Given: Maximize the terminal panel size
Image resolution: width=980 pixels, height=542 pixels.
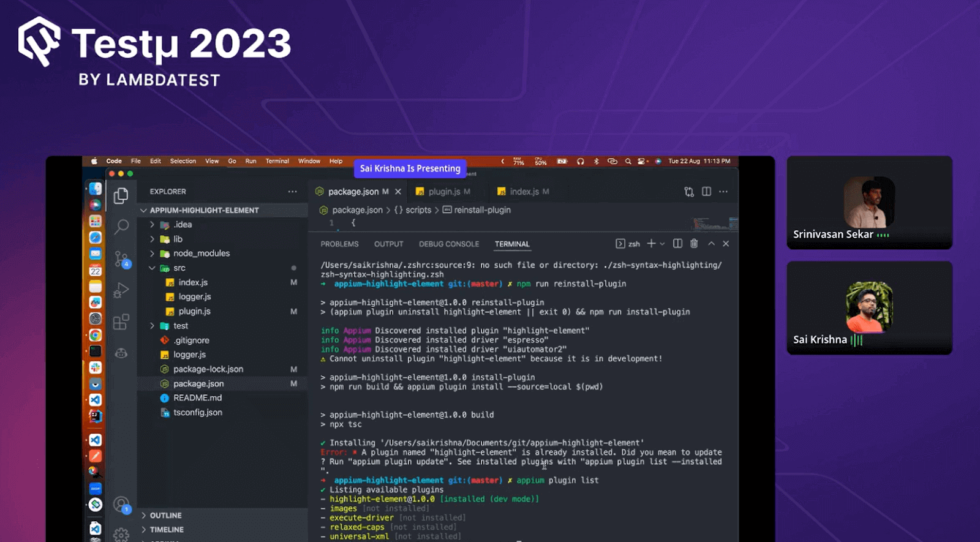Looking at the screenshot, I should pos(711,244).
